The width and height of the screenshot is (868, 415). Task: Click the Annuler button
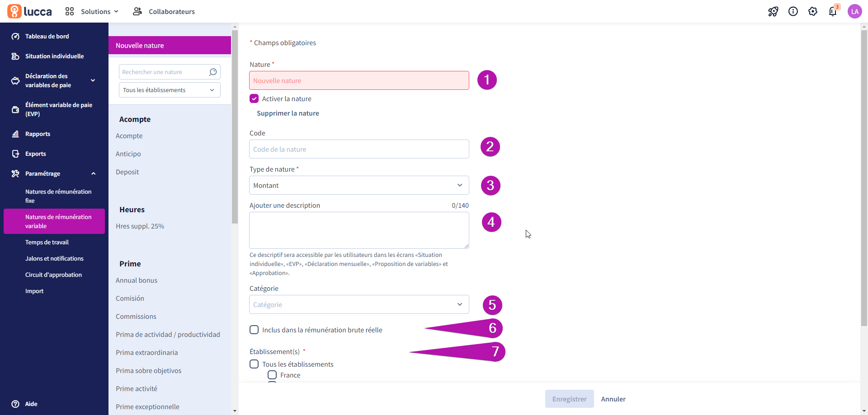point(613,399)
